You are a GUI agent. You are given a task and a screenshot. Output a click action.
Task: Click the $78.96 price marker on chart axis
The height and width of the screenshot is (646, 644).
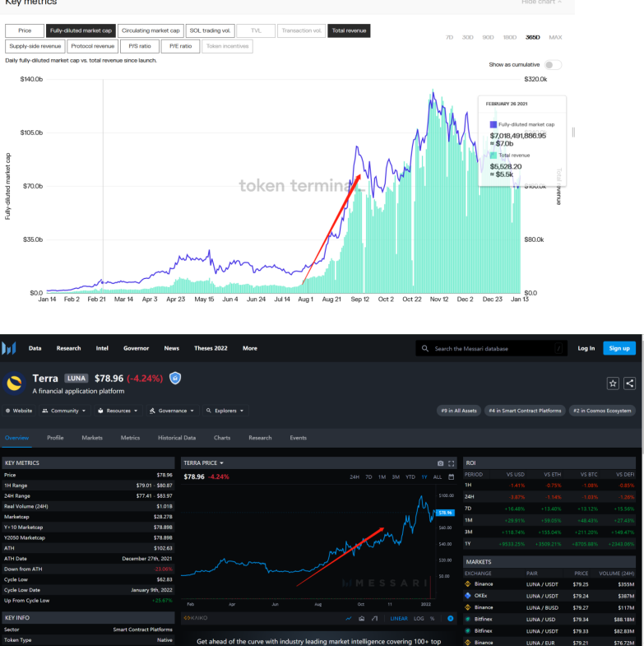[x=445, y=513]
